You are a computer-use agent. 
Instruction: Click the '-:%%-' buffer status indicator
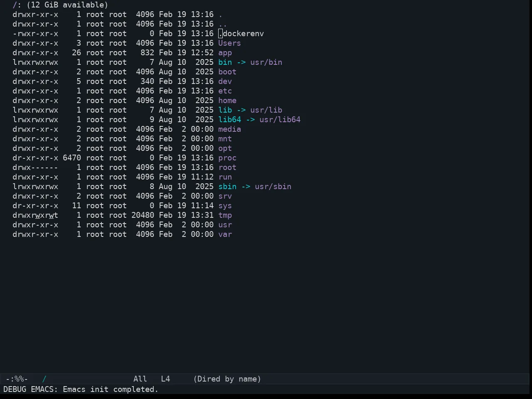pyautogui.click(x=17, y=379)
